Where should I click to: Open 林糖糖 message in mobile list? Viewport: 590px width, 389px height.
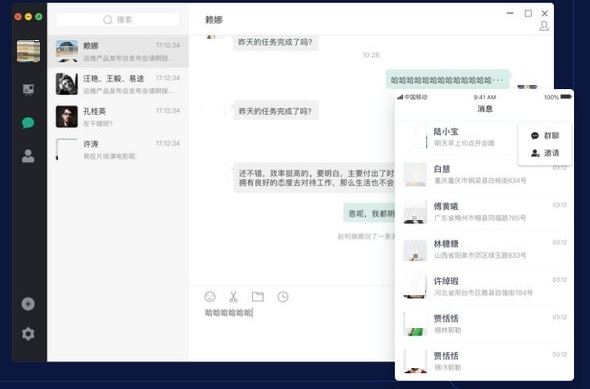point(484,249)
